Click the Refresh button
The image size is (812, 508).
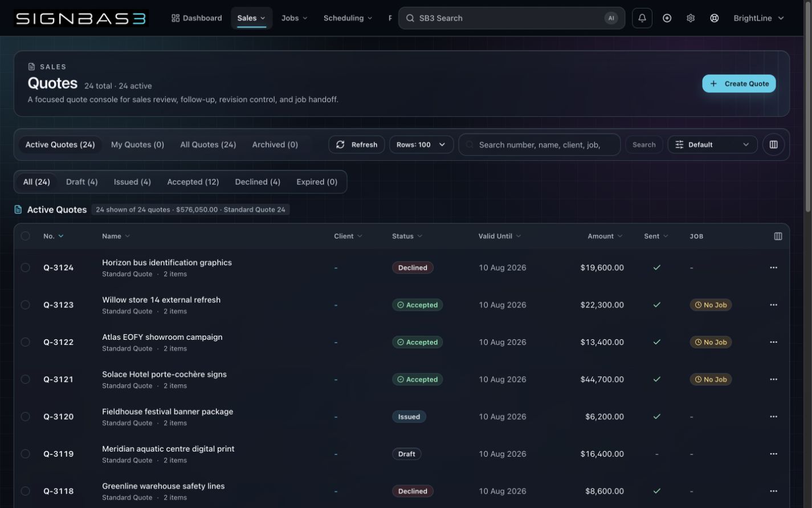(x=357, y=145)
